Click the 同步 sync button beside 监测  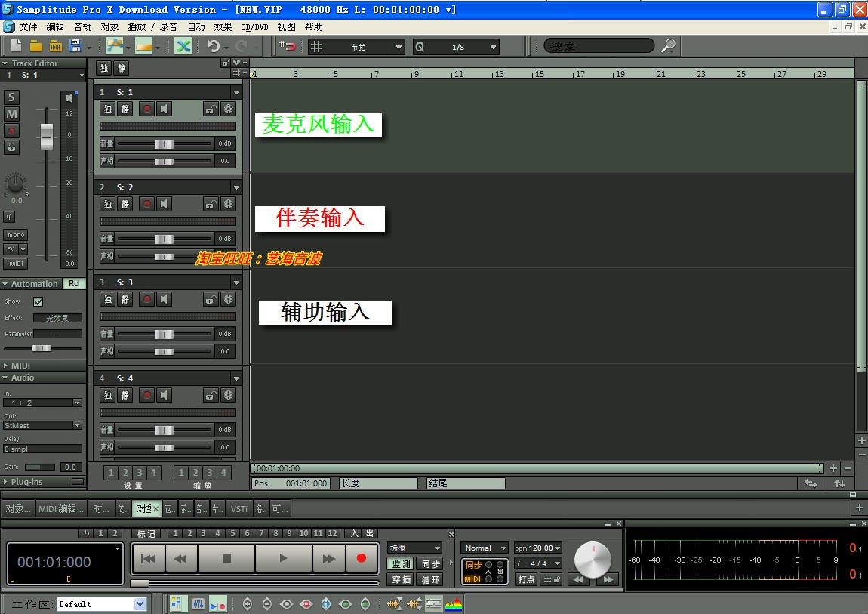(431, 564)
